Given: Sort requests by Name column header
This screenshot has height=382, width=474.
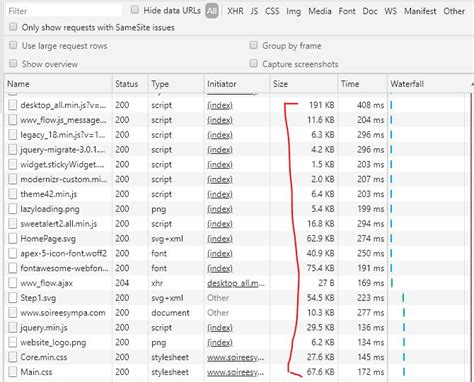Looking at the screenshot, I should tap(59, 84).
